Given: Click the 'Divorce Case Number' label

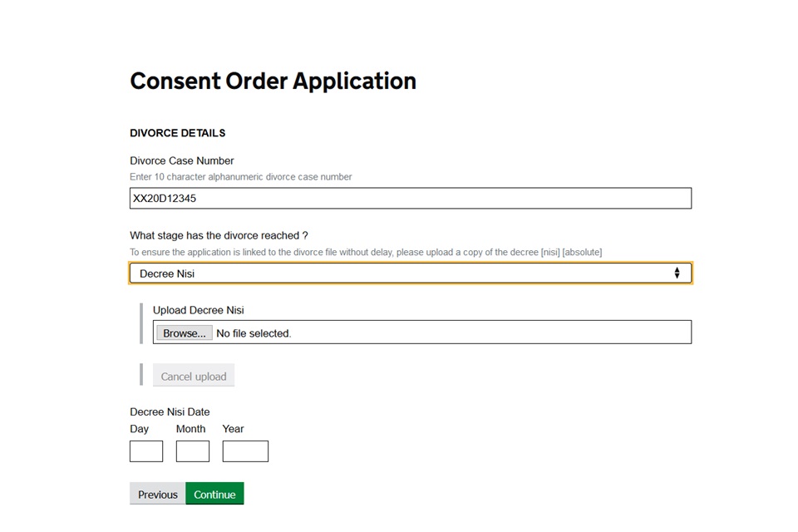Looking at the screenshot, I should click(x=182, y=161).
